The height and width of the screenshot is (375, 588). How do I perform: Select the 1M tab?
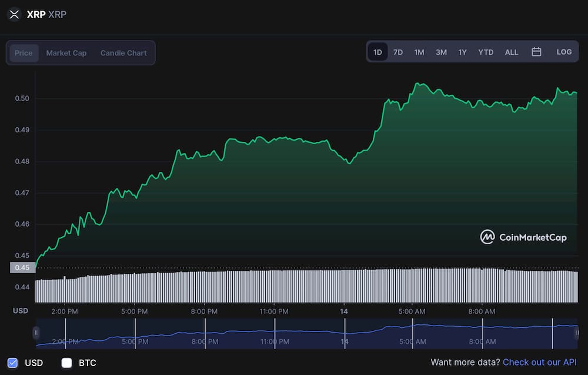(x=419, y=52)
